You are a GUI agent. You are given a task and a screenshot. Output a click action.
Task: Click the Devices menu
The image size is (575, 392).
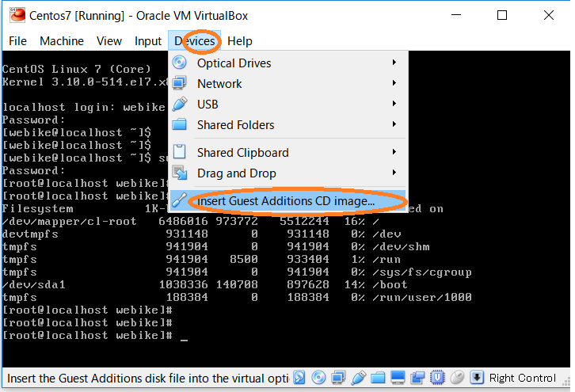pyautogui.click(x=194, y=41)
